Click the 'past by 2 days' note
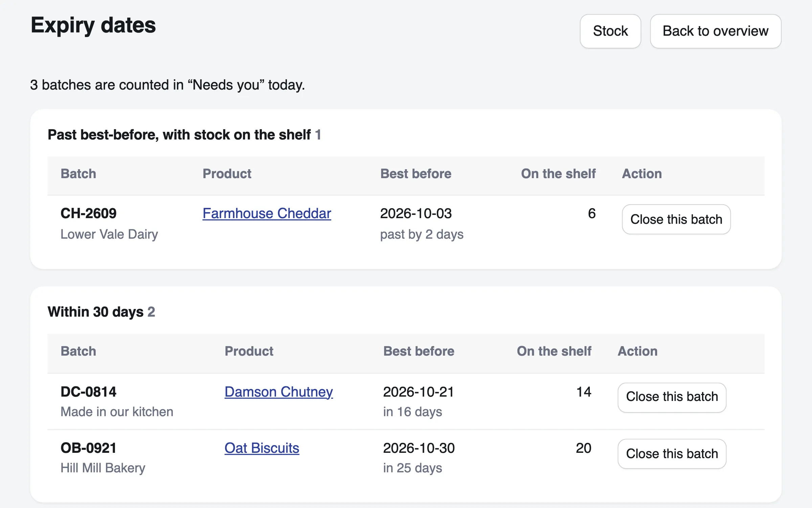 pyautogui.click(x=422, y=234)
